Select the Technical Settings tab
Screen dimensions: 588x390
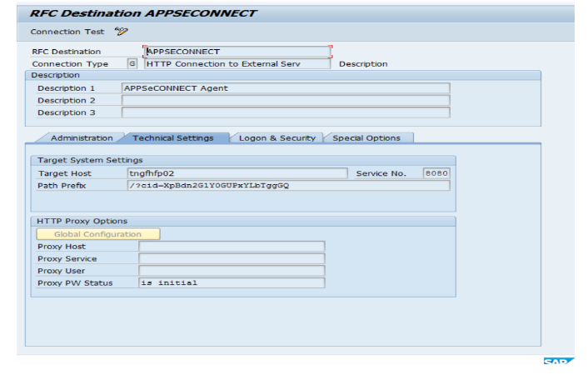click(173, 138)
